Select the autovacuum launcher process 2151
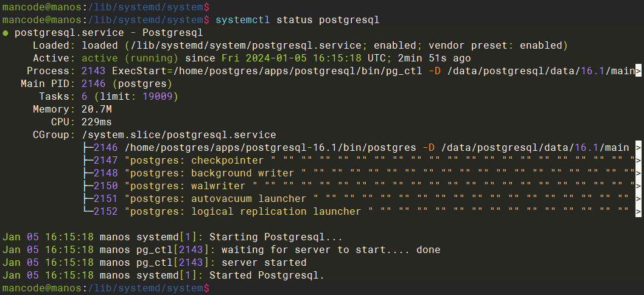Screen dimensions: 644x295 (106, 199)
